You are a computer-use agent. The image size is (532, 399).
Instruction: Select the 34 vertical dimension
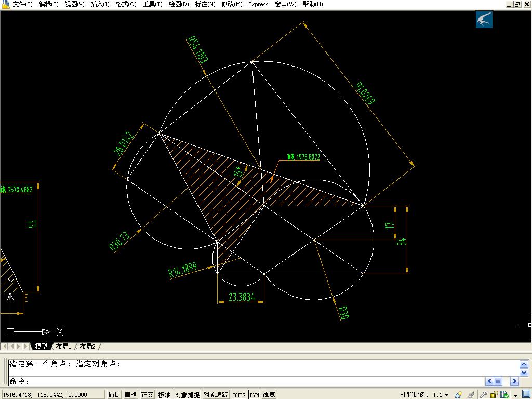pos(402,242)
